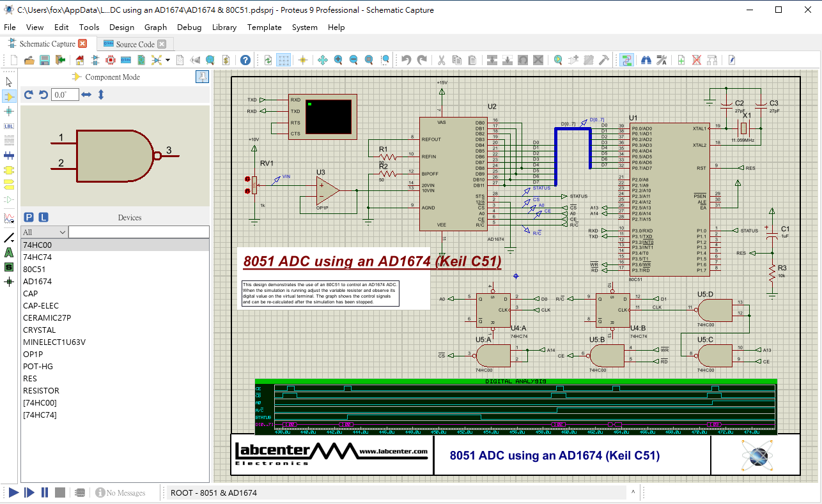
Task: Open the Library menu
Action: point(224,27)
